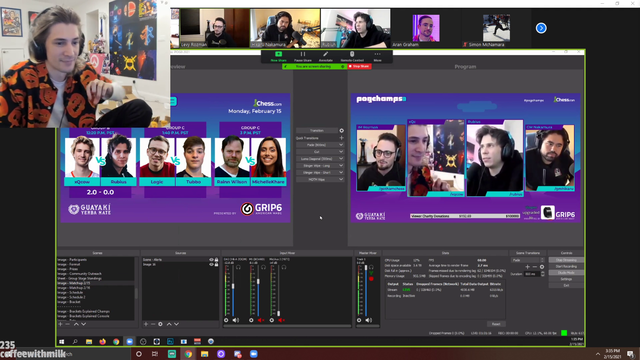Toggle visibility of the Image 36 source
The width and height of the screenshot is (640, 360).
211,264
